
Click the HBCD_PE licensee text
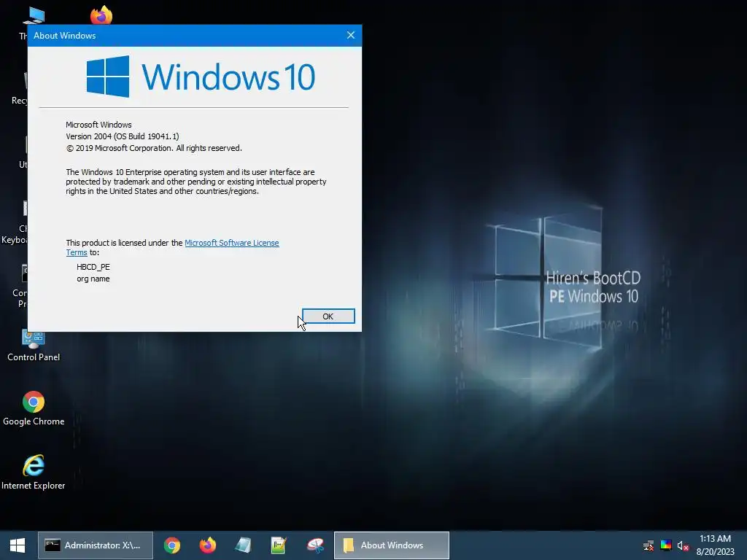pos(93,267)
